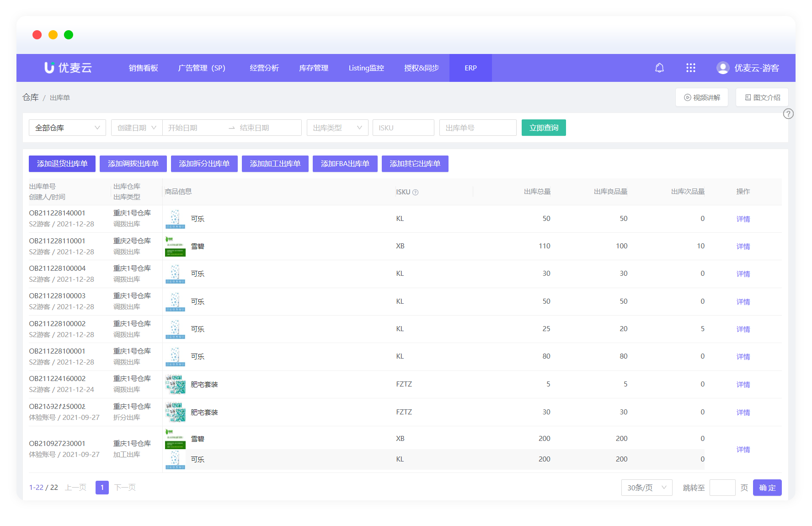Open the 图文介绍 guide
Image resolution: width=812 pixels, height=526 pixels.
pos(762,97)
